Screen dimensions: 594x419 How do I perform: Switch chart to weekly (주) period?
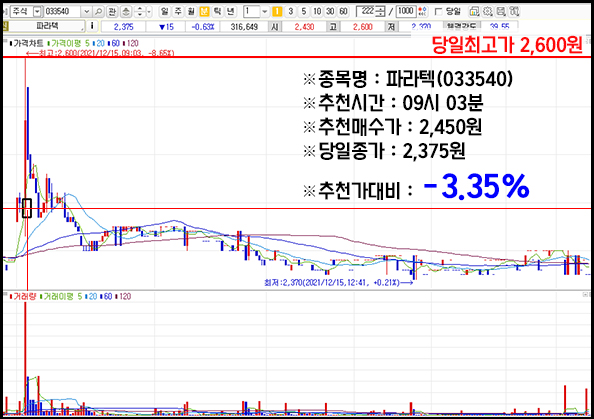[x=178, y=11]
